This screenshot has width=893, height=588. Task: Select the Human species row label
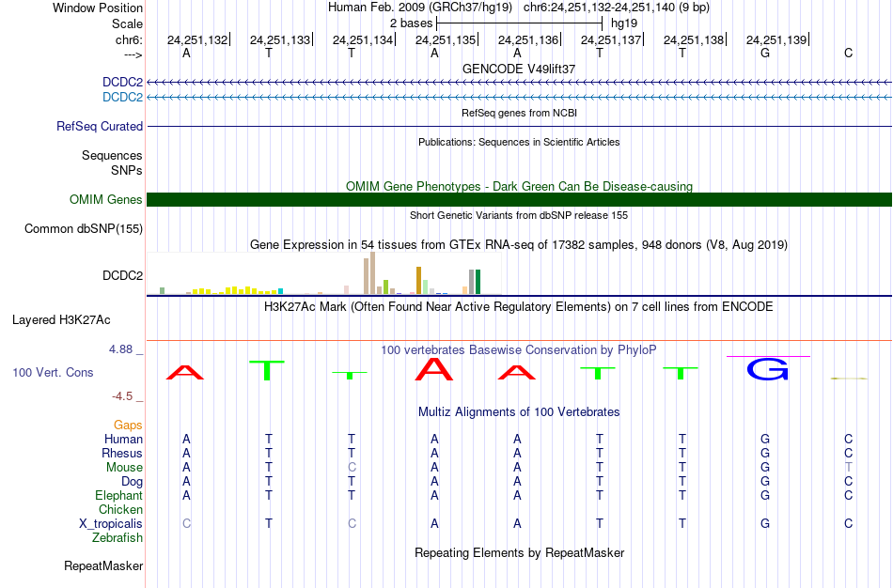coord(123,439)
